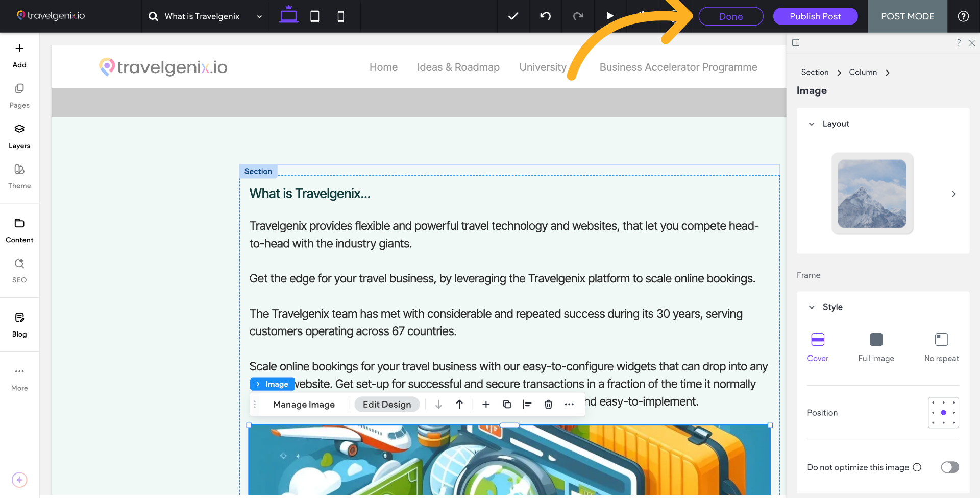This screenshot has height=498, width=980.
Task: Click the Publish Post button
Action: 815,16
